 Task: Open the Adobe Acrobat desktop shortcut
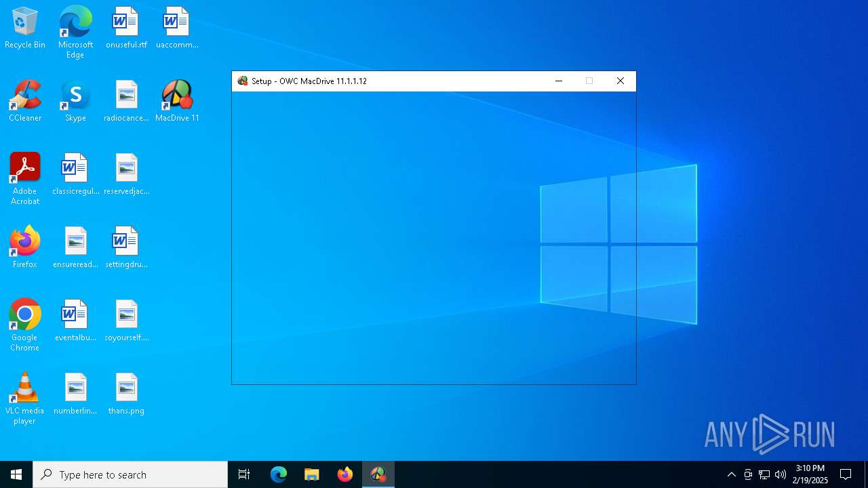coord(25,179)
